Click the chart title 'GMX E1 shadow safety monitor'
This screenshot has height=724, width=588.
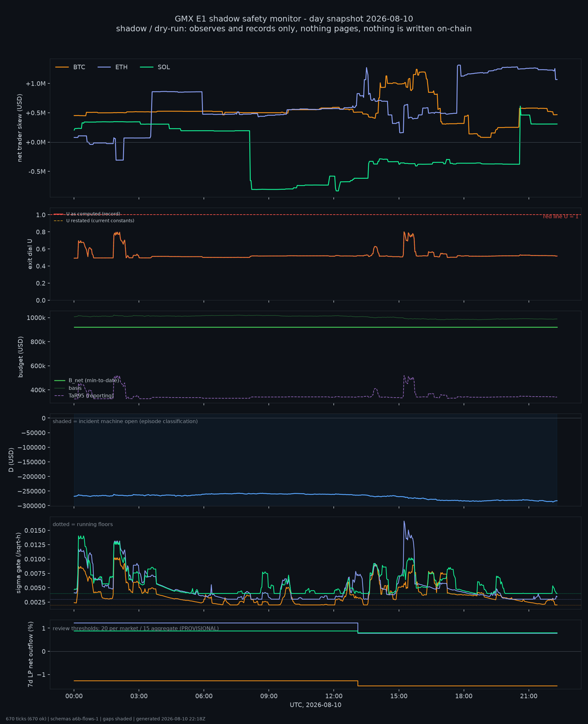pos(294,19)
